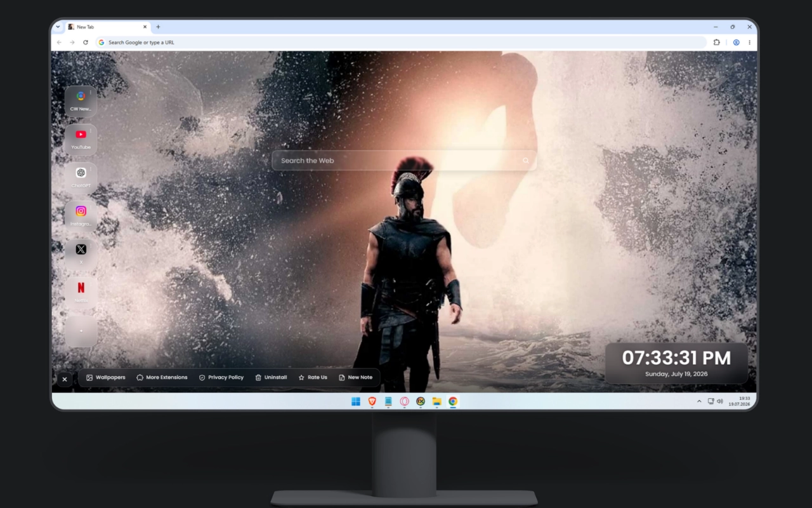The height and width of the screenshot is (508, 812).
Task: Click the 07:33:31 PM clock widget
Action: click(676, 363)
